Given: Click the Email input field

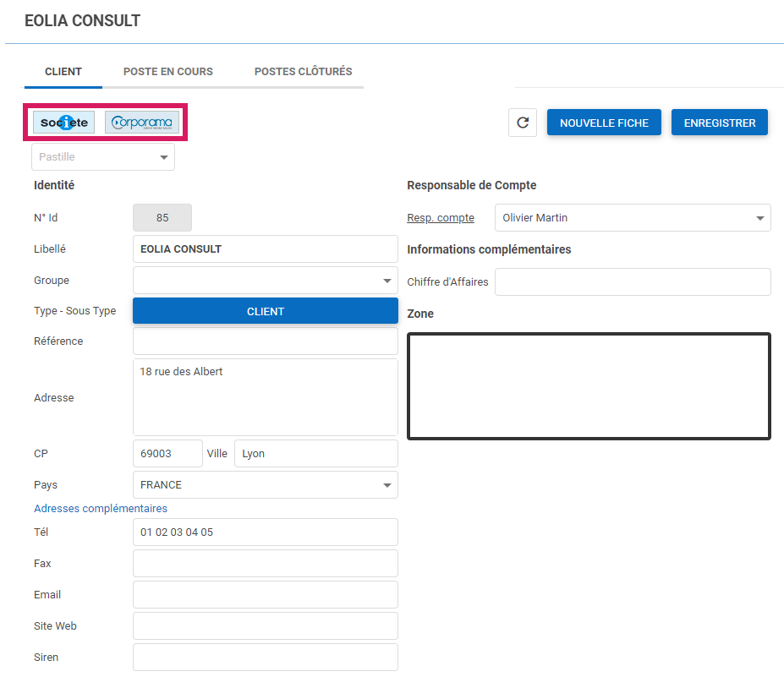Looking at the screenshot, I should click(265, 595).
